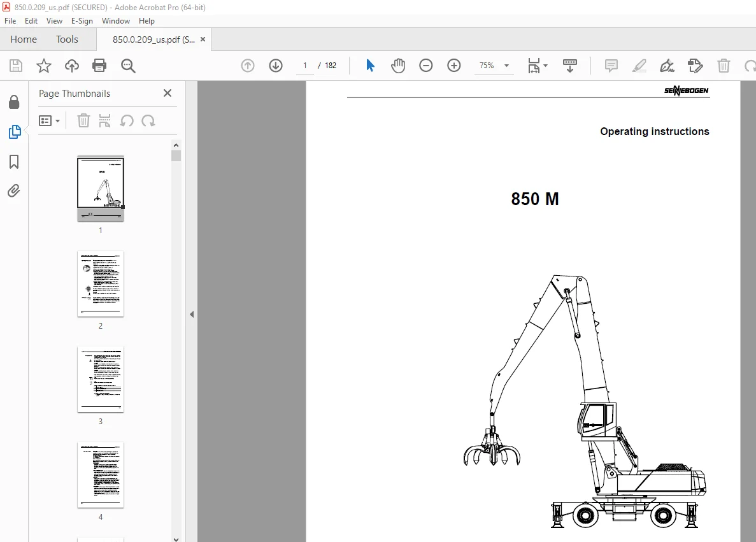Select the Highlight text tool

[639, 66]
